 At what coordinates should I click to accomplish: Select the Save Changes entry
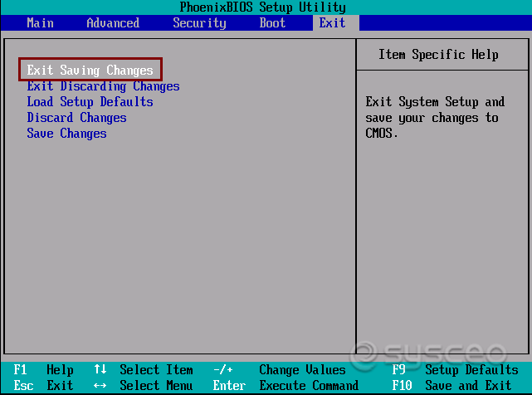(x=66, y=134)
